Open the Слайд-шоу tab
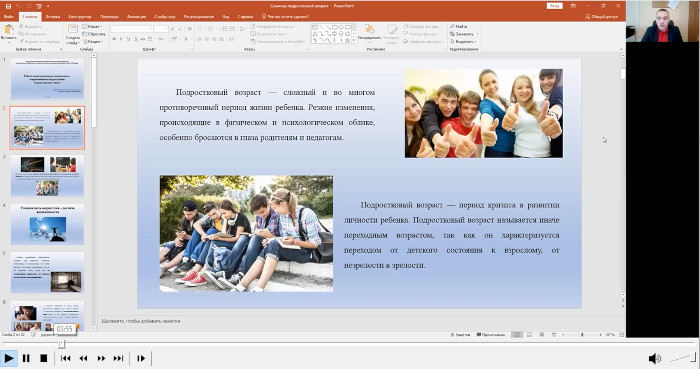 point(165,17)
